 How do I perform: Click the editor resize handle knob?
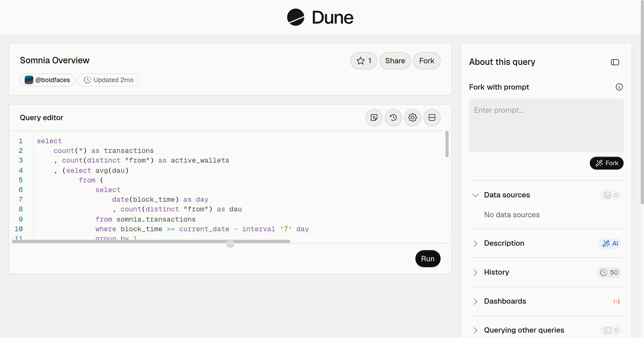pos(230,244)
